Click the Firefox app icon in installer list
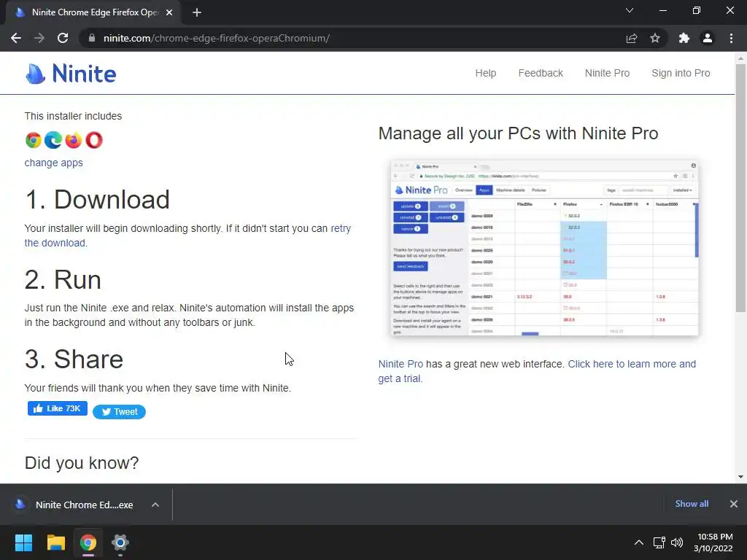The height and width of the screenshot is (560, 747). [74, 140]
